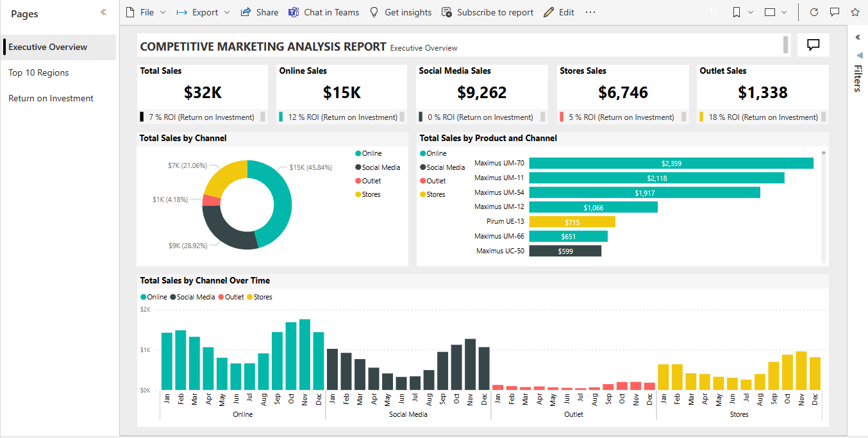Open the Comments icon on the toolbar
868x438 pixels.
(x=835, y=12)
